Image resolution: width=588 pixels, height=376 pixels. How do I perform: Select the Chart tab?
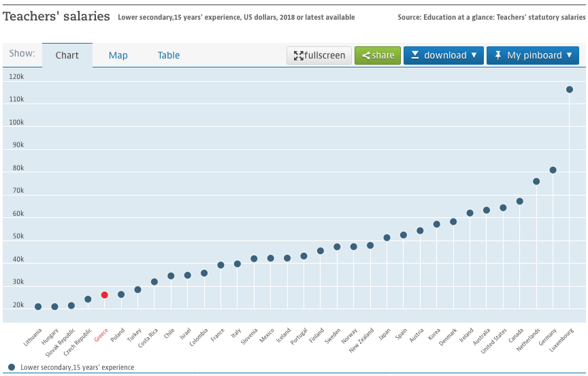[x=67, y=55]
